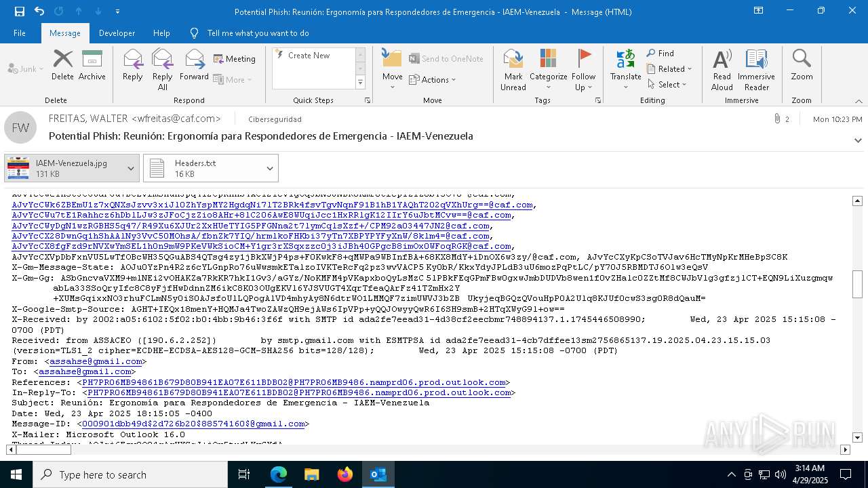
Task: Open the IAEM-Venezuela.jpg attachment
Action: [x=64, y=168]
